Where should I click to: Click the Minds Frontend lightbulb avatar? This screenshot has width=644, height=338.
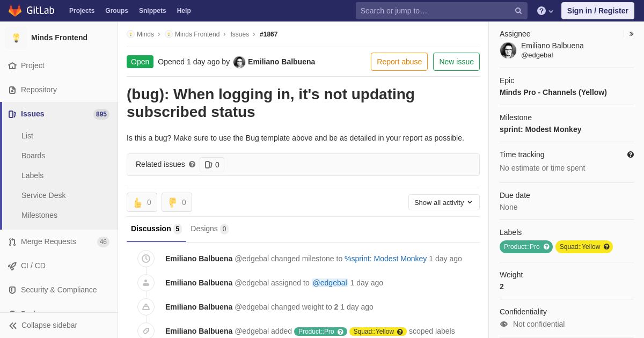tap(16, 38)
